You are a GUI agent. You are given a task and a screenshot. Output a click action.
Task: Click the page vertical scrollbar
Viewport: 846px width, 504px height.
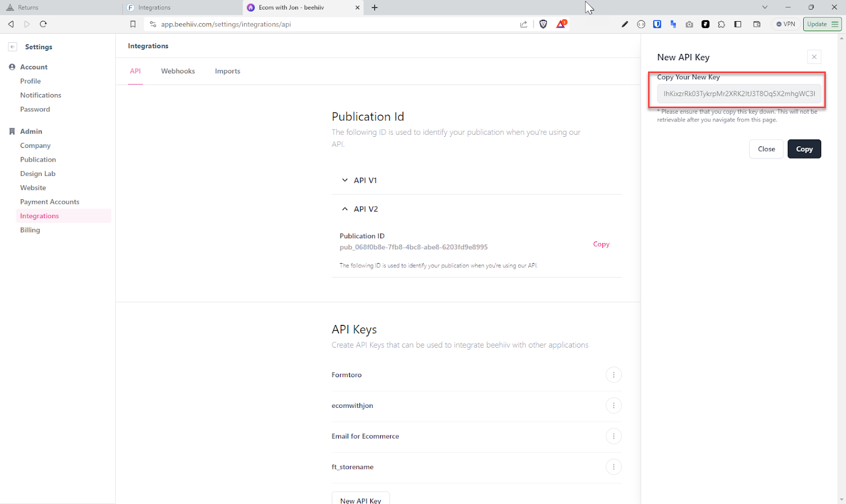click(x=842, y=269)
